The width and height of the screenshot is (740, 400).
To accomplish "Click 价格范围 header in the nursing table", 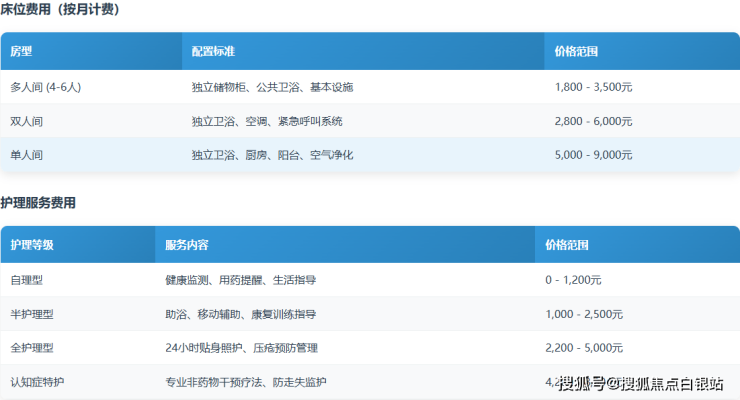I will coord(567,245).
